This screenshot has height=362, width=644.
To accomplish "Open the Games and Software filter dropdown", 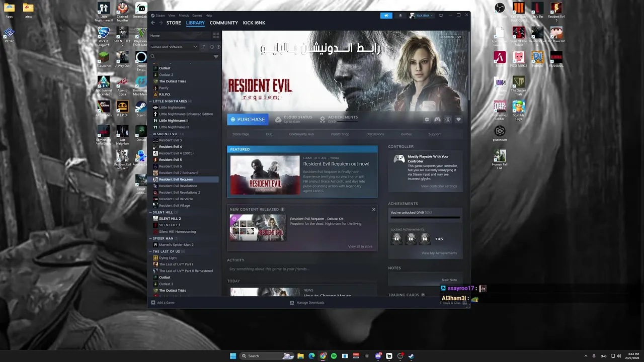I will (x=174, y=47).
